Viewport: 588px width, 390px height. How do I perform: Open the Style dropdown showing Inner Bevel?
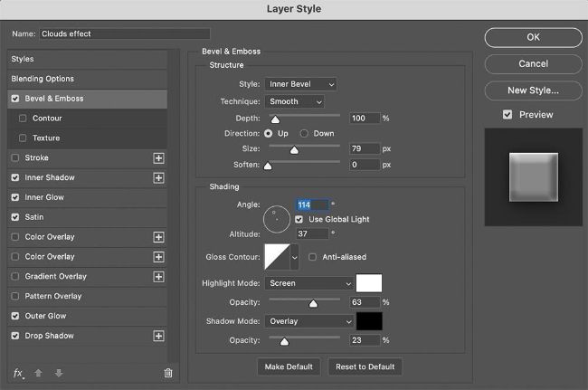pos(301,84)
